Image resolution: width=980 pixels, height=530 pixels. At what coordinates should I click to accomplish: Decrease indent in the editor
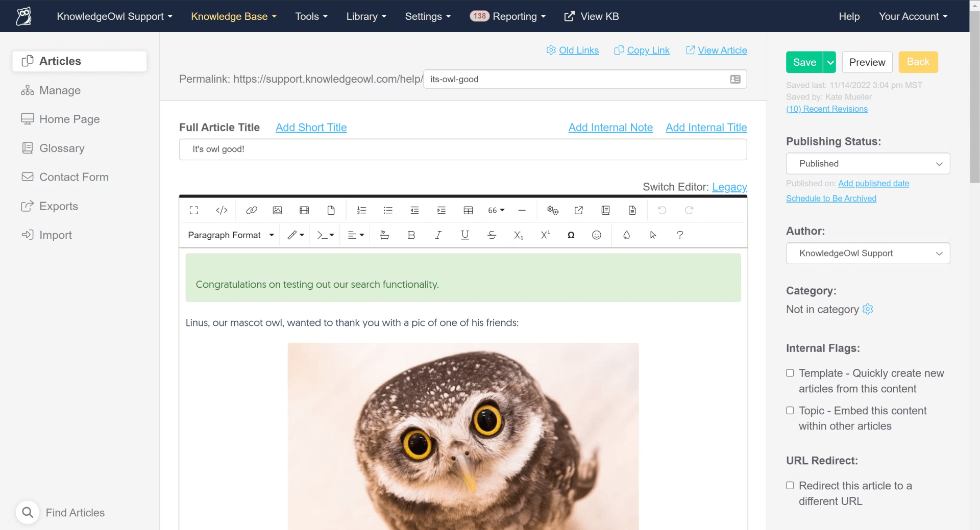point(414,210)
